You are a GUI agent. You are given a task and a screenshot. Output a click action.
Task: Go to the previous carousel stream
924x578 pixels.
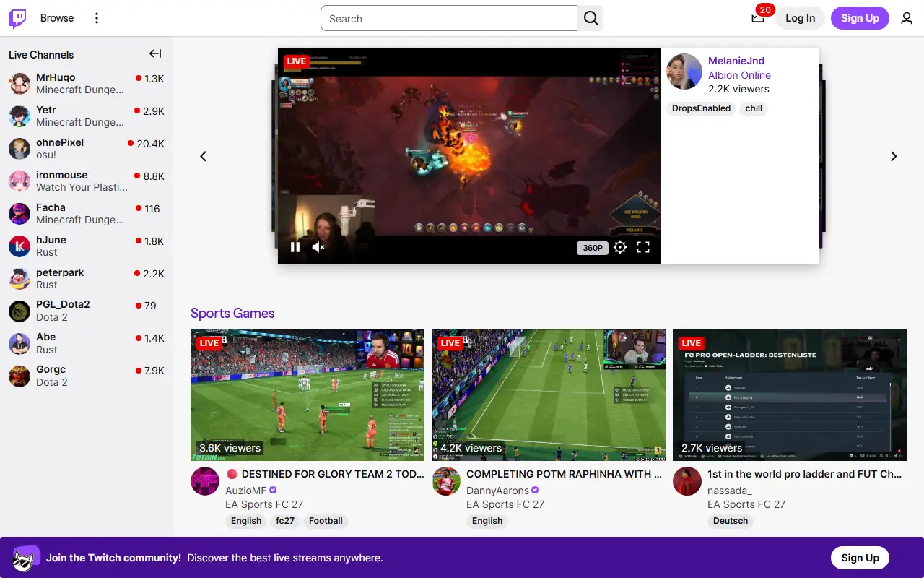point(204,156)
